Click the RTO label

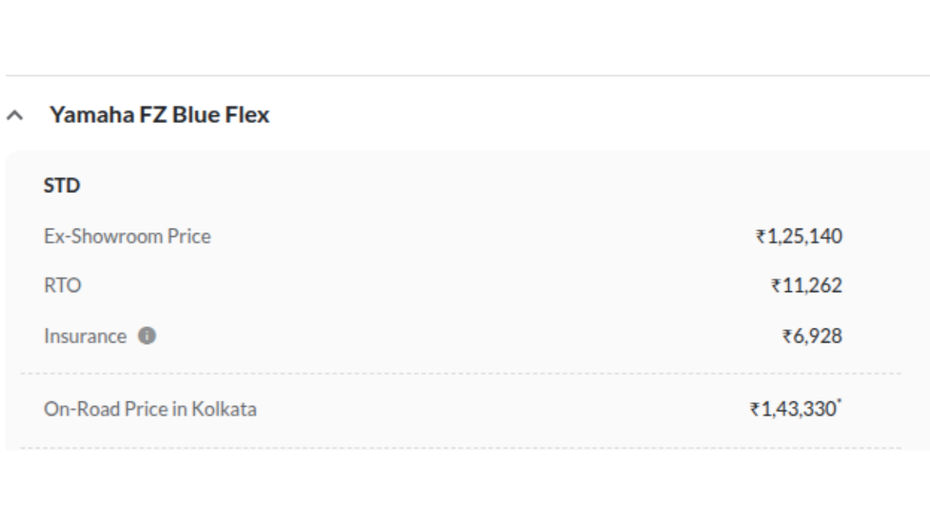tap(62, 285)
